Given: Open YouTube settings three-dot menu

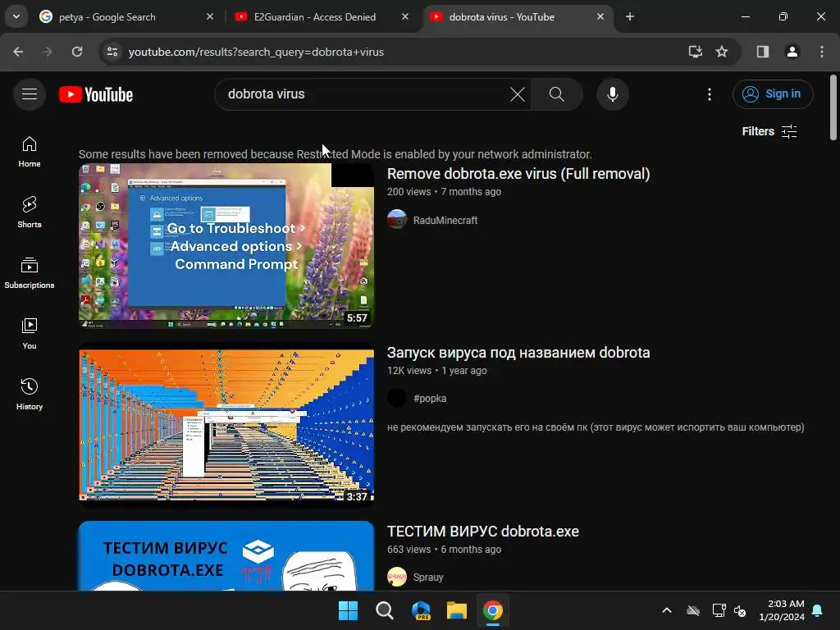Looking at the screenshot, I should [x=710, y=94].
